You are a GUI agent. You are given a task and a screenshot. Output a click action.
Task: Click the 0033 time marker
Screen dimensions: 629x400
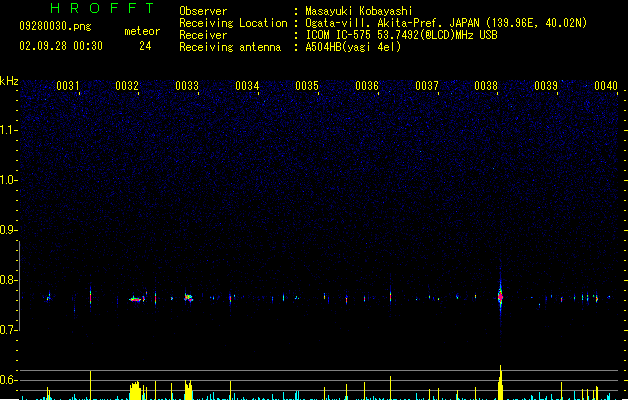[x=187, y=86]
